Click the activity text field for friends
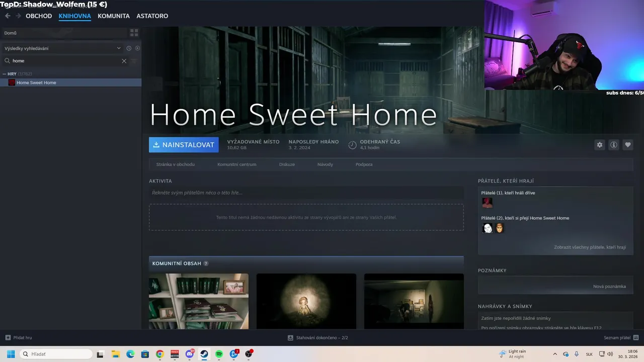 coord(306,193)
